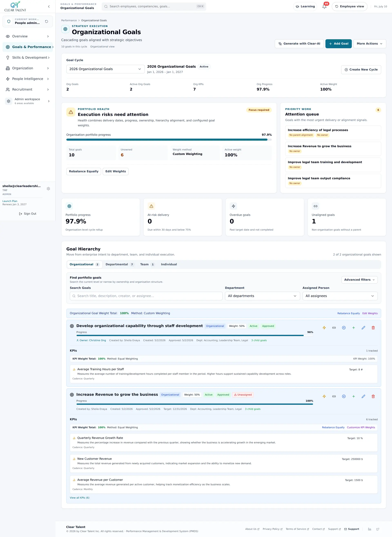Click green plus icon on Increase Revenue goal

coord(354,396)
